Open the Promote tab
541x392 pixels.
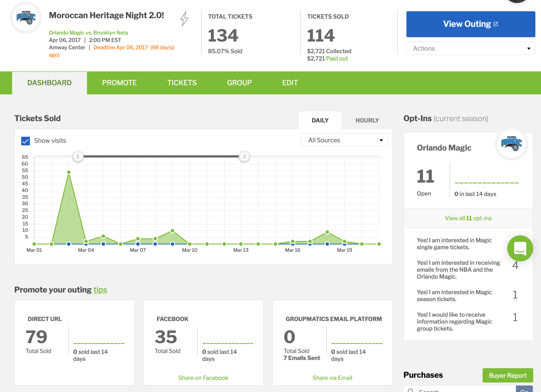(119, 83)
